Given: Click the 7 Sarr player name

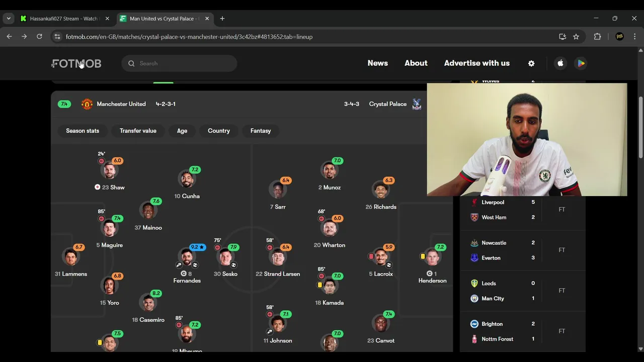Looking at the screenshot, I should pyautogui.click(x=278, y=207).
